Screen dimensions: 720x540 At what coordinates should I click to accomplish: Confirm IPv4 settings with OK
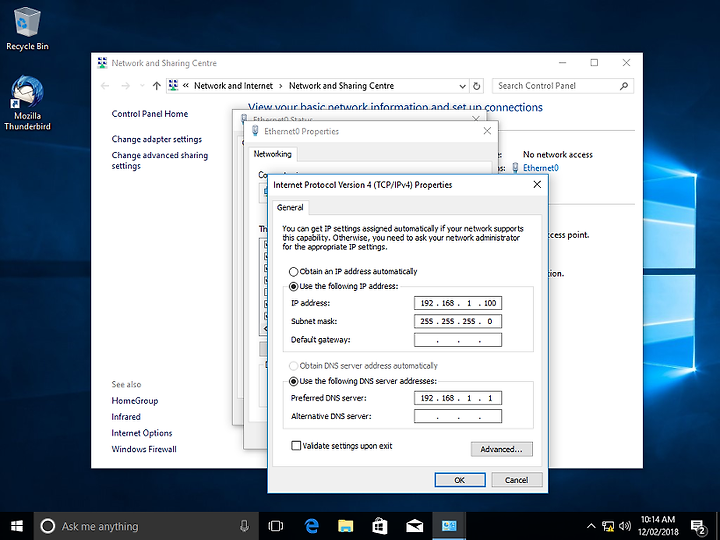click(x=460, y=480)
